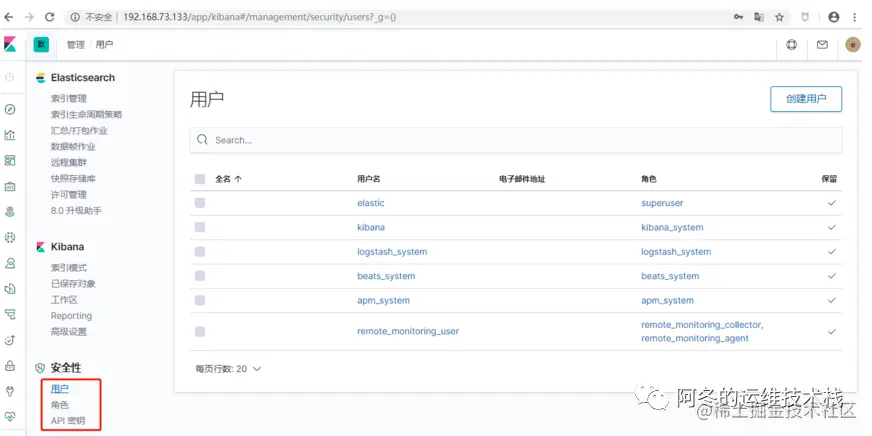This screenshot has width=872, height=436.
Task: Click the recently viewed clock icon
Action: pyautogui.click(x=9, y=77)
